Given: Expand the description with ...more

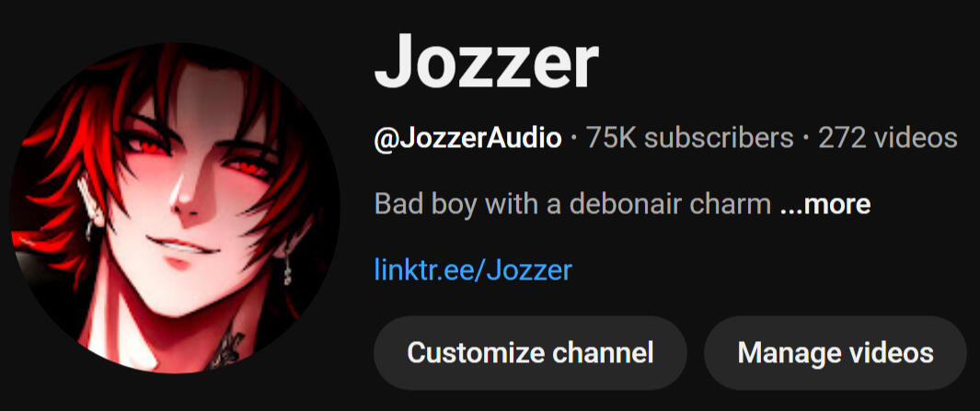Looking at the screenshot, I should (x=825, y=204).
